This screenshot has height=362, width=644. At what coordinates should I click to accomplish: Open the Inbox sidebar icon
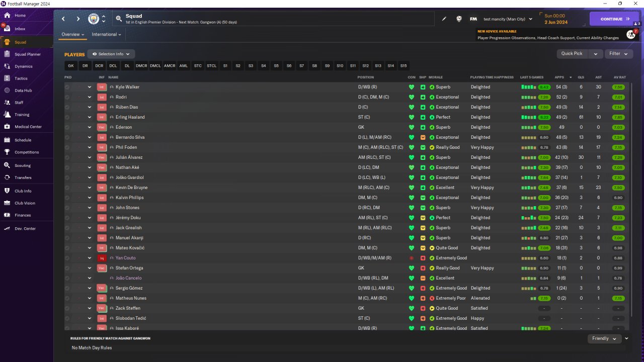click(7, 29)
